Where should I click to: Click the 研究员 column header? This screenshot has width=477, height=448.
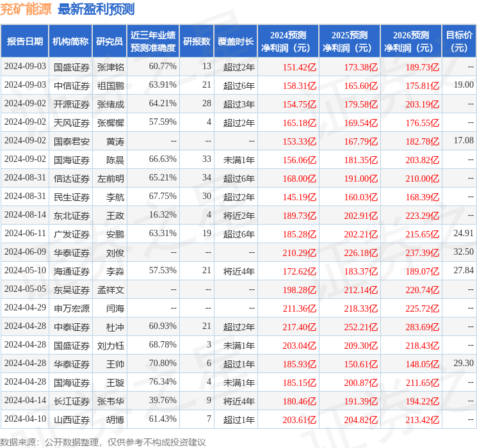coord(109,42)
